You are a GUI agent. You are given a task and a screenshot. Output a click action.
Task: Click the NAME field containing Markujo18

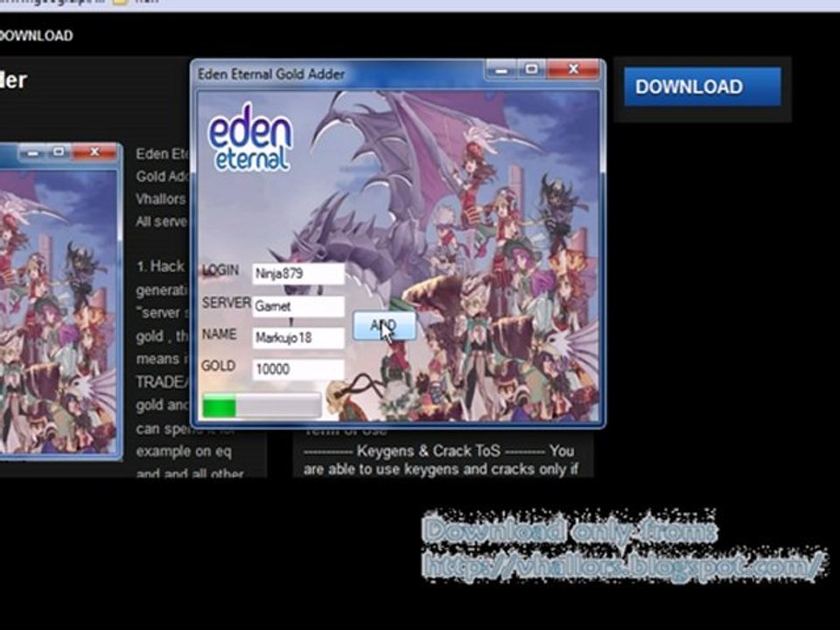298,338
